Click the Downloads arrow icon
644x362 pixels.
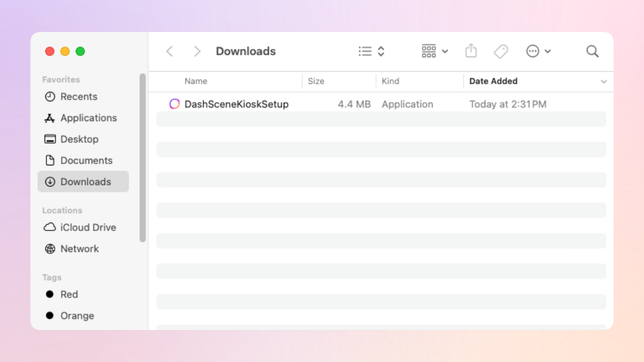pyautogui.click(x=50, y=182)
